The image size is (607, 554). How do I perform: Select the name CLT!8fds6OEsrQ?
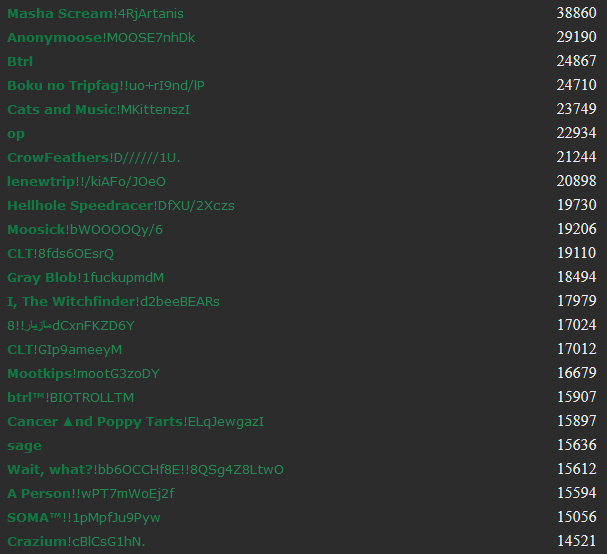point(60,254)
